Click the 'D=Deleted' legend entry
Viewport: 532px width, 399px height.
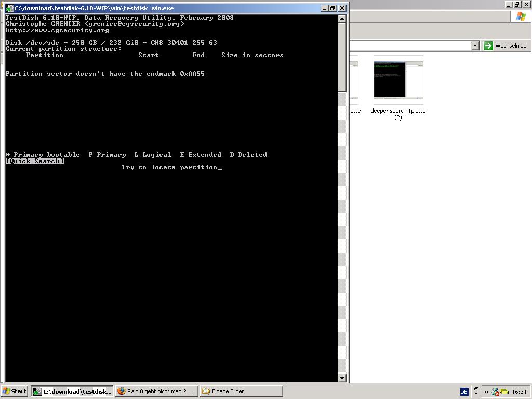click(x=248, y=155)
